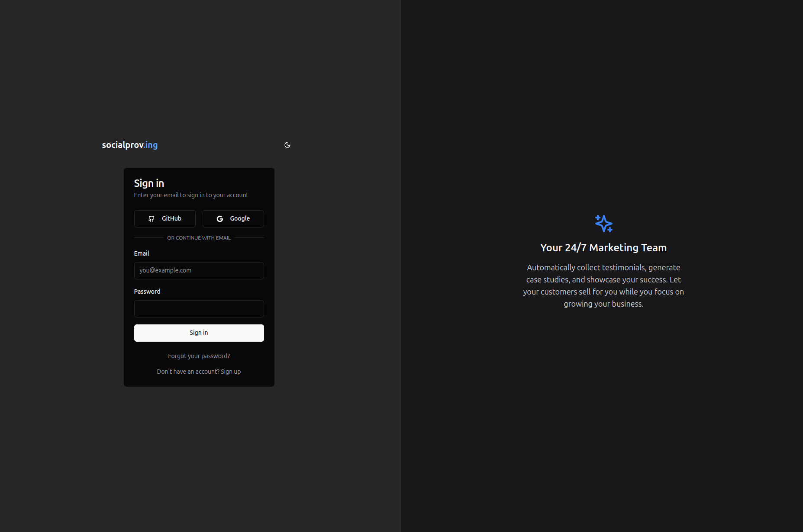The width and height of the screenshot is (803, 532).
Task: Focus the Password input field
Action: click(x=199, y=309)
